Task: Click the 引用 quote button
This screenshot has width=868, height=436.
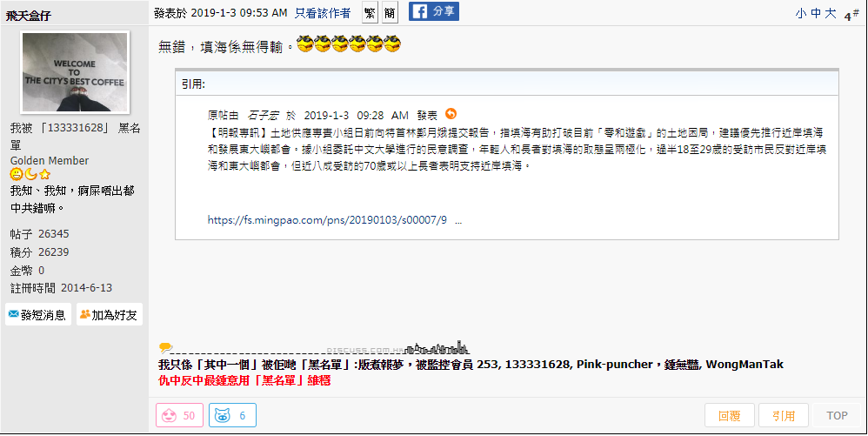Action: coord(784,415)
